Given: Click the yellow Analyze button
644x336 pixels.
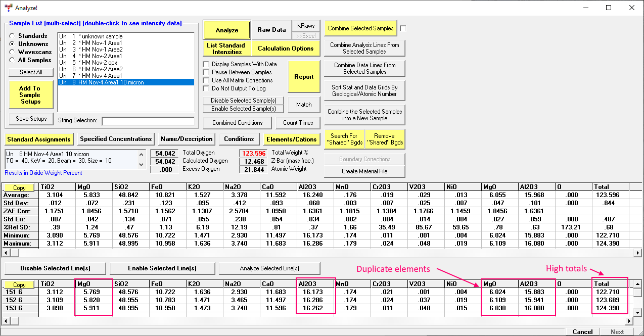Looking at the screenshot, I should [x=227, y=30].
